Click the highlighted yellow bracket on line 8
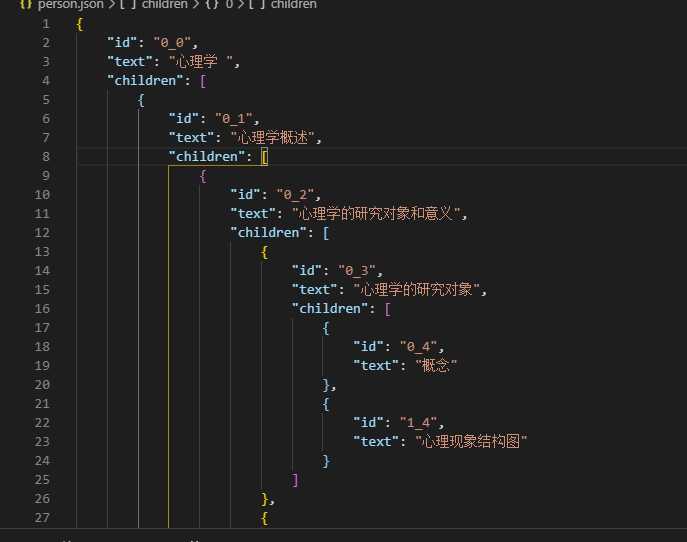 (264, 157)
